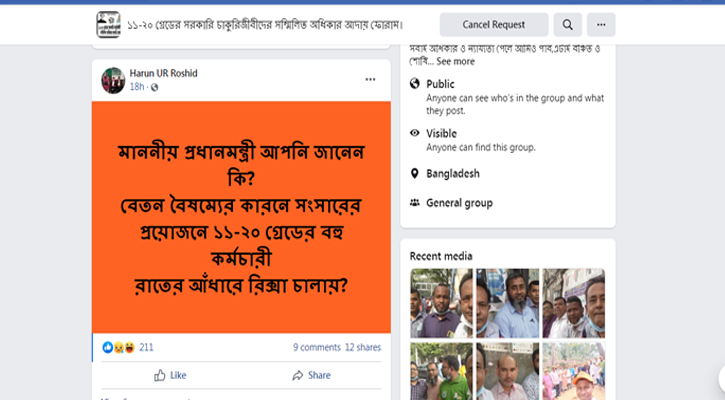Click the globe public audience icon by 18h
Image resolution: width=725 pixels, height=400 pixels.
[x=154, y=87]
